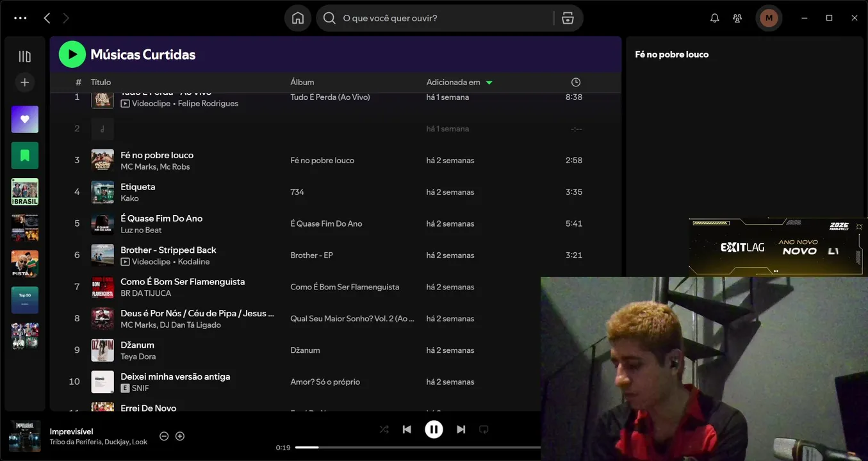
Task: Open album 734 link
Action: pyautogui.click(x=297, y=192)
